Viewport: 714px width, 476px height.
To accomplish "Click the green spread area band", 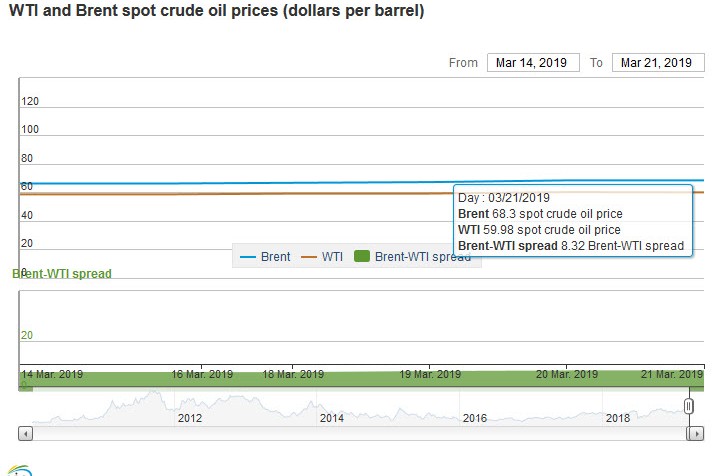I will (361, 382).
